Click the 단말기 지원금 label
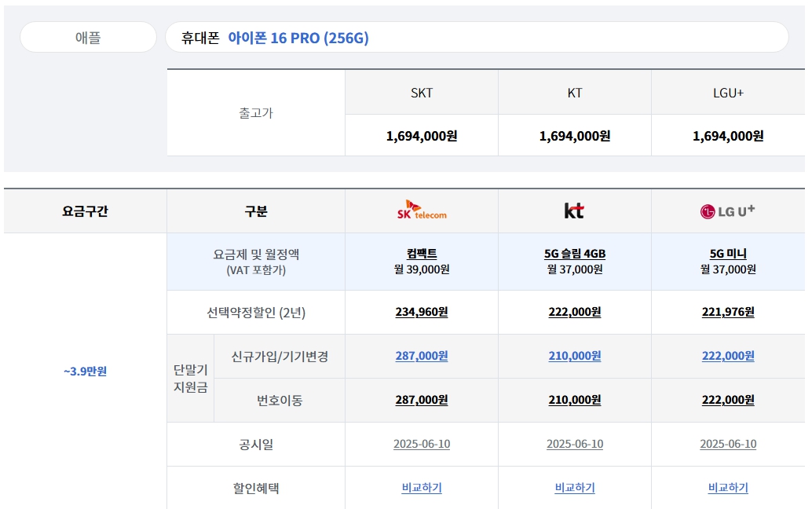This screenshot has width=812, height=509. point(191,378)
